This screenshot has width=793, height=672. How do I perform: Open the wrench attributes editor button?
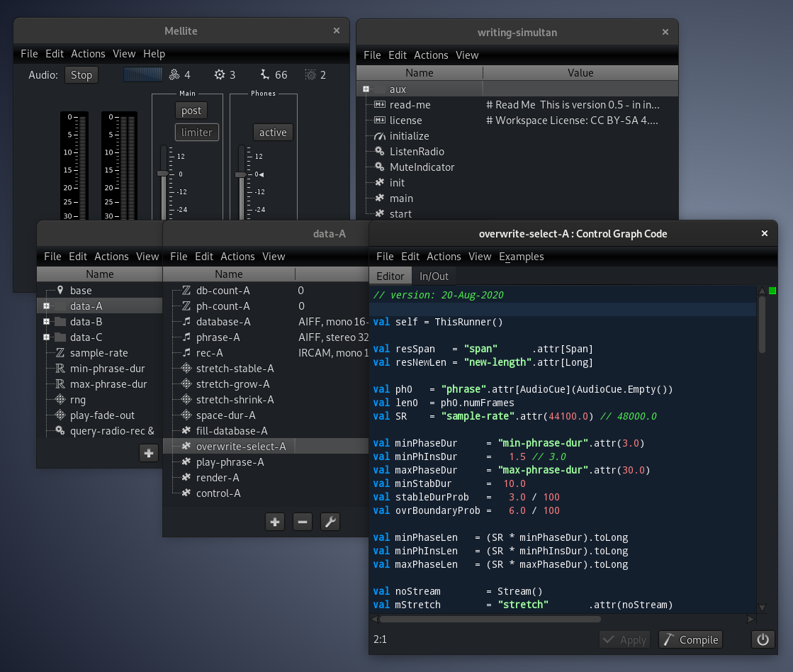330,522
